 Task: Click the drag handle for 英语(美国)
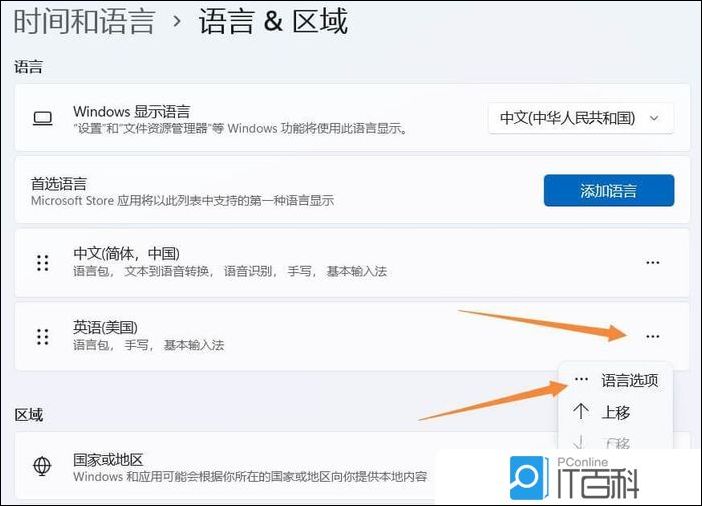[43, 337]
